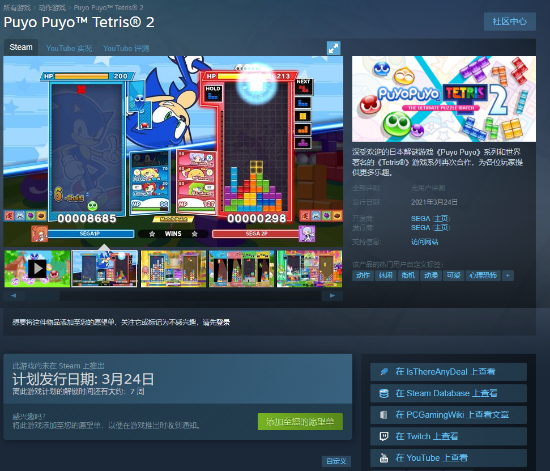The image size is (550, 471).
Task: Click the 2021年3月24日 release date text
Action: pos(434,202)
